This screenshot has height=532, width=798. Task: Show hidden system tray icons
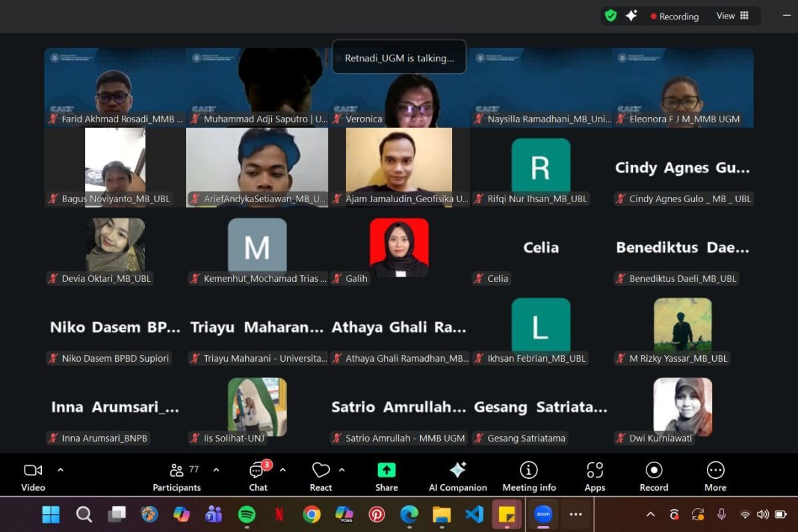[x=650, y=514]
